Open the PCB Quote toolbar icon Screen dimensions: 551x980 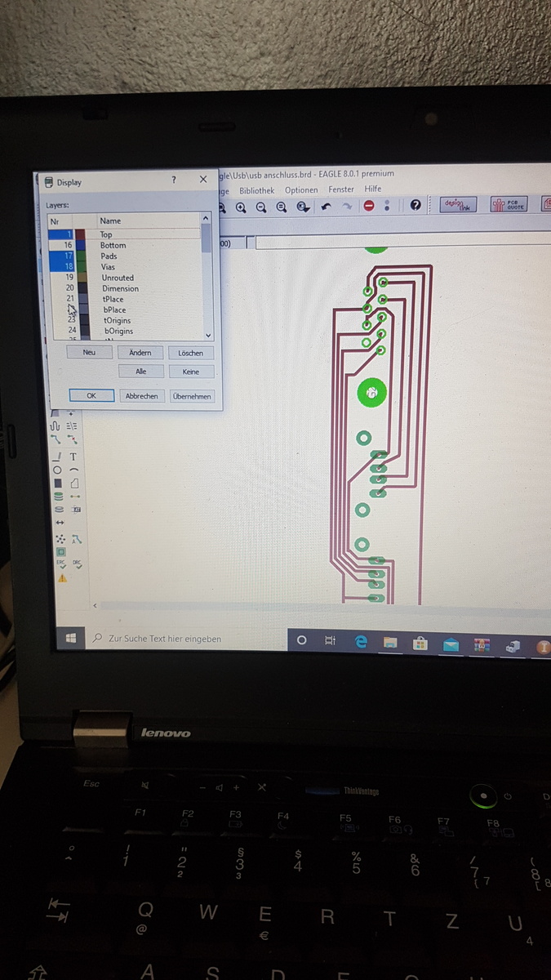pos(508,205)
